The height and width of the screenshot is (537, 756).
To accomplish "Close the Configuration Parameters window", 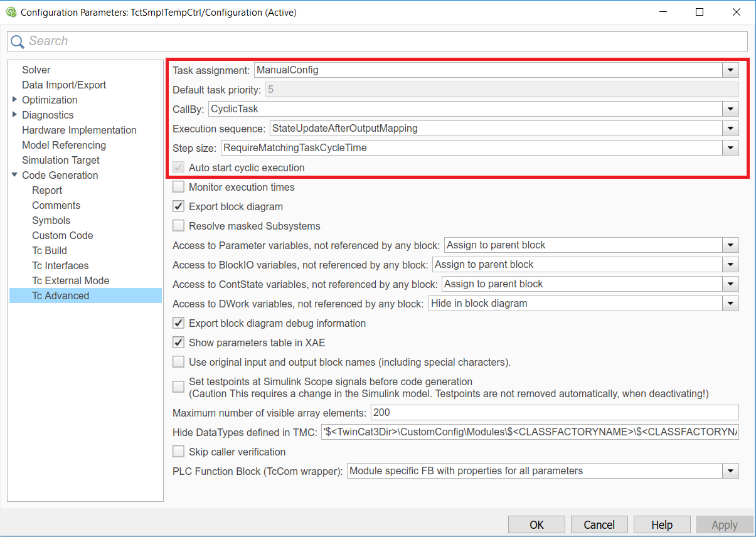I will pyautogui.click(x=737, y=12).
